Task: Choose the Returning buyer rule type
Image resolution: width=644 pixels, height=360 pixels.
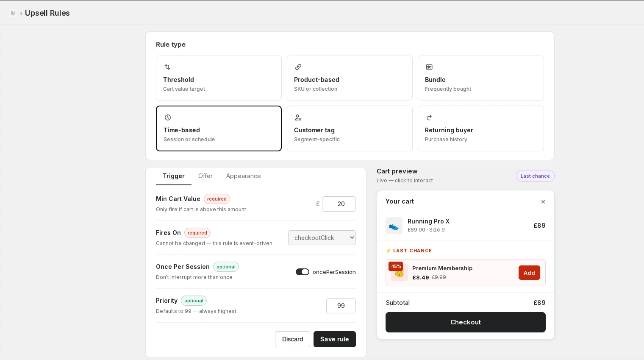Action: (x=481, y=128)
